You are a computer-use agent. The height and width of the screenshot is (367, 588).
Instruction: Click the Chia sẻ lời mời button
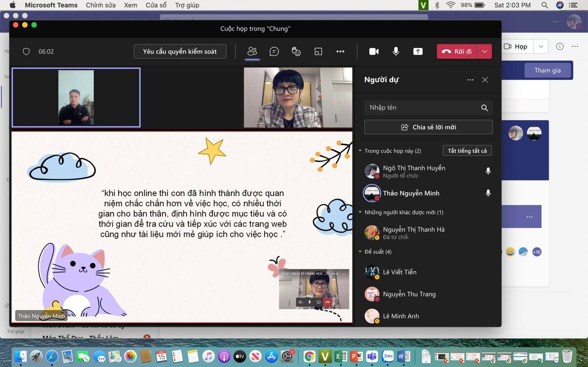428,127
